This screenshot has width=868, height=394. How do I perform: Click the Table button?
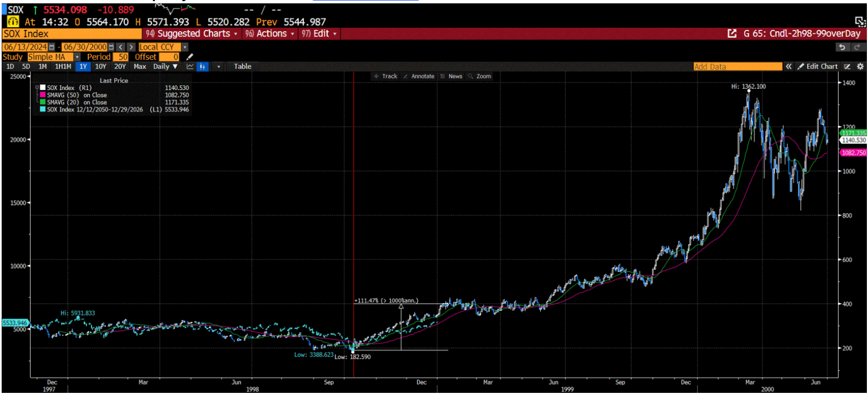(242, 67)
